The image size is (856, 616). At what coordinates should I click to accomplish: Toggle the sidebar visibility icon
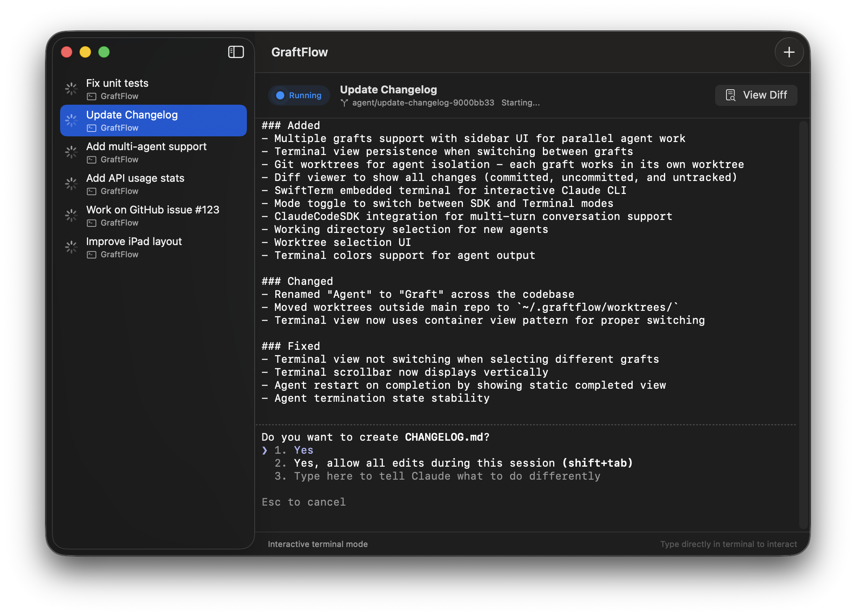236,52
